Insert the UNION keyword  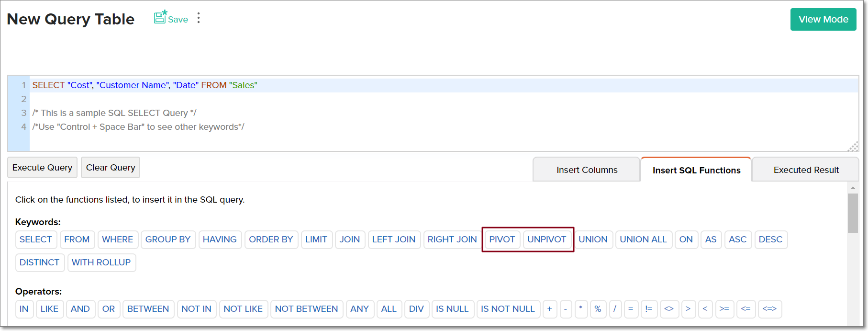[x=593, y=240]
